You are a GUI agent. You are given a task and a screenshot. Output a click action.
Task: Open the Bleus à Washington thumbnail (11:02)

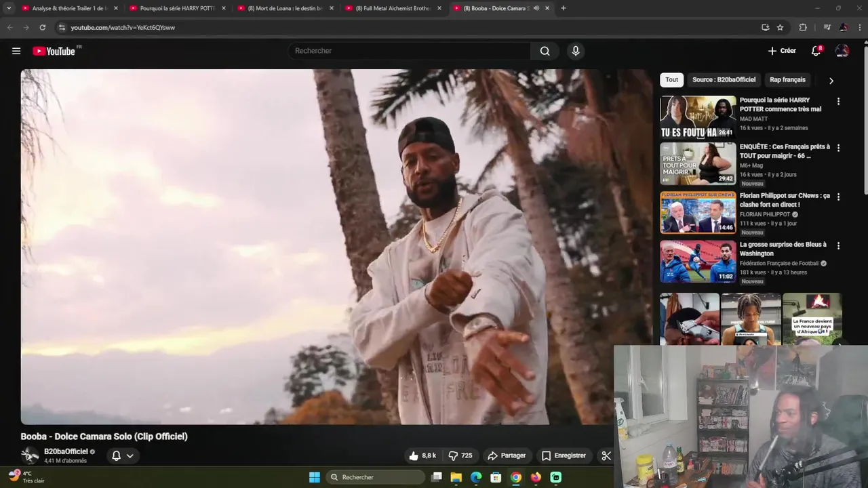point(698,261)
